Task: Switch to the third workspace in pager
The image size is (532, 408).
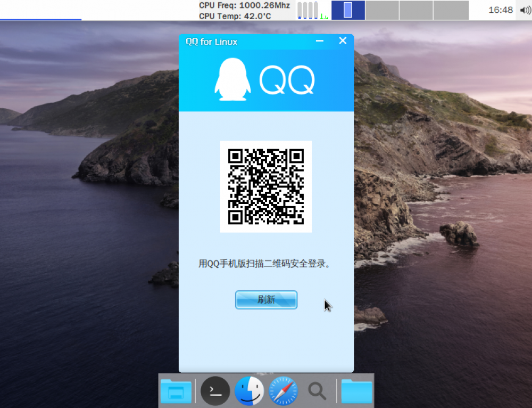Action: point(416,10)
